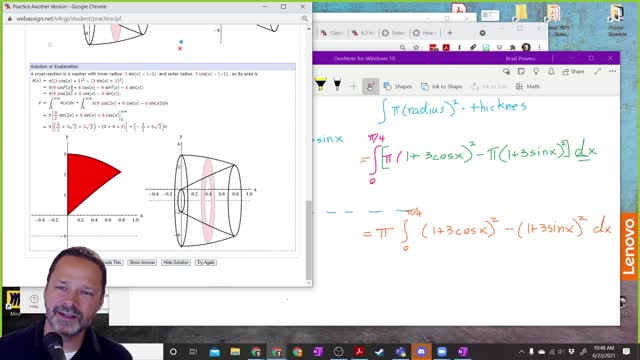This screenshot has height=360, width=640.
Task: Click the Show Answer button
Action: coord(142,262)
